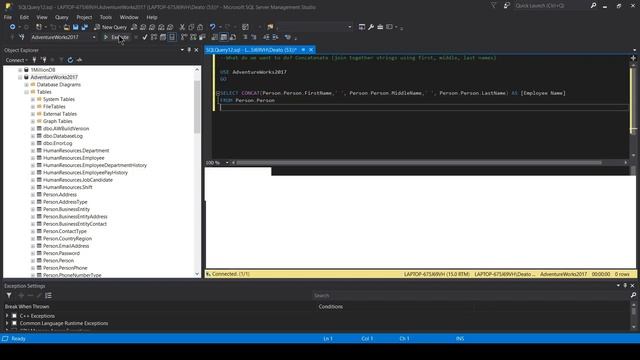Click the Paste icon in toolbar
The image size is (640, 360).
(200, 27)
